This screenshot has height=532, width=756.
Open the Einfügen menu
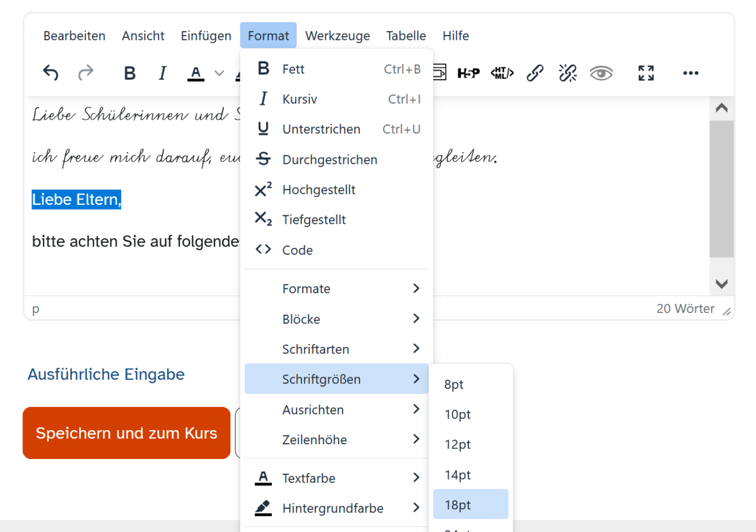(x=206, y=36)
